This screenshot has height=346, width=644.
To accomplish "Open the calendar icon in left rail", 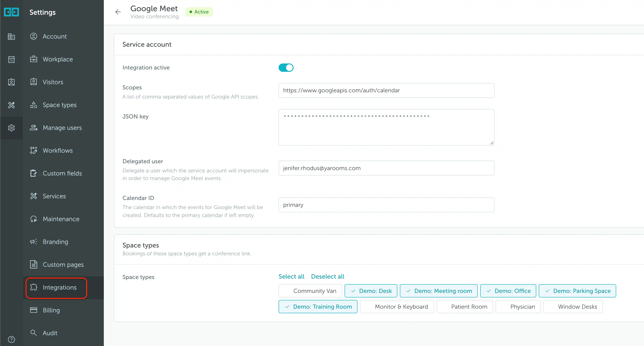I will [11, 60].
